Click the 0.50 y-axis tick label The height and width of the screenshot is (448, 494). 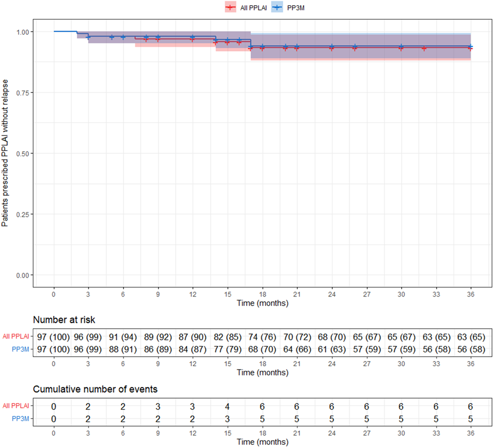pos(23,154)
